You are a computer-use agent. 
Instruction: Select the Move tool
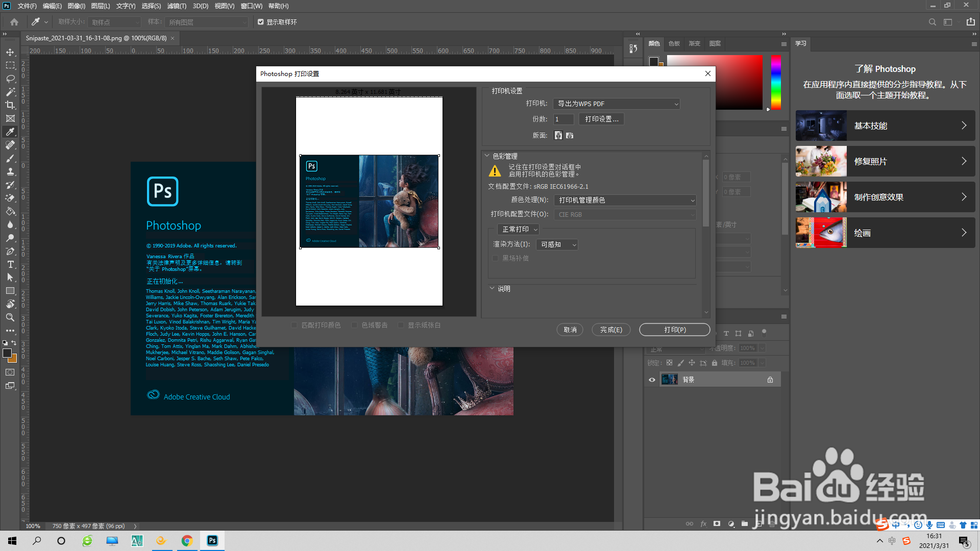click(10, 52)
